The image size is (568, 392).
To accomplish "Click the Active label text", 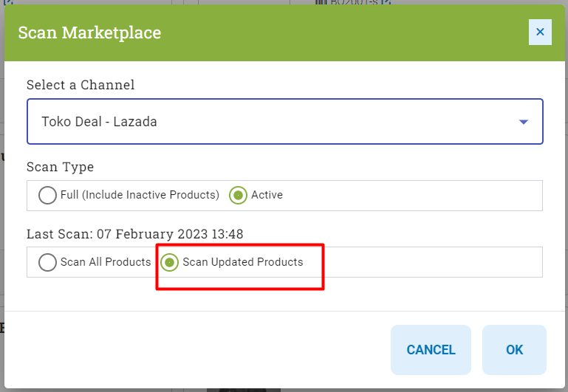I will click(x=267, y=196).
